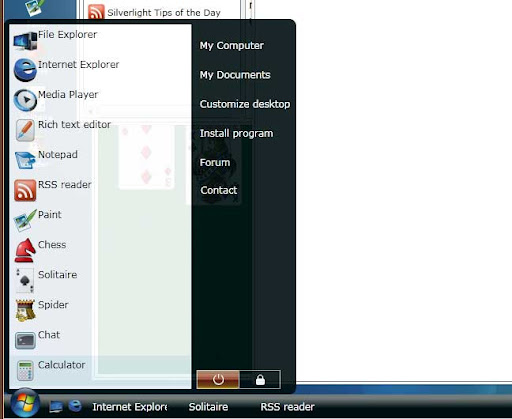
Task: Click the "Calculator" label
Action: [x=62, y=365]
